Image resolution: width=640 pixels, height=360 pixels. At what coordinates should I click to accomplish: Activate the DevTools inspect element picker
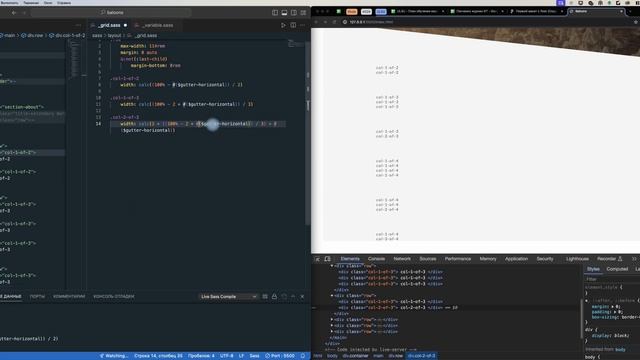coord(318,259)
